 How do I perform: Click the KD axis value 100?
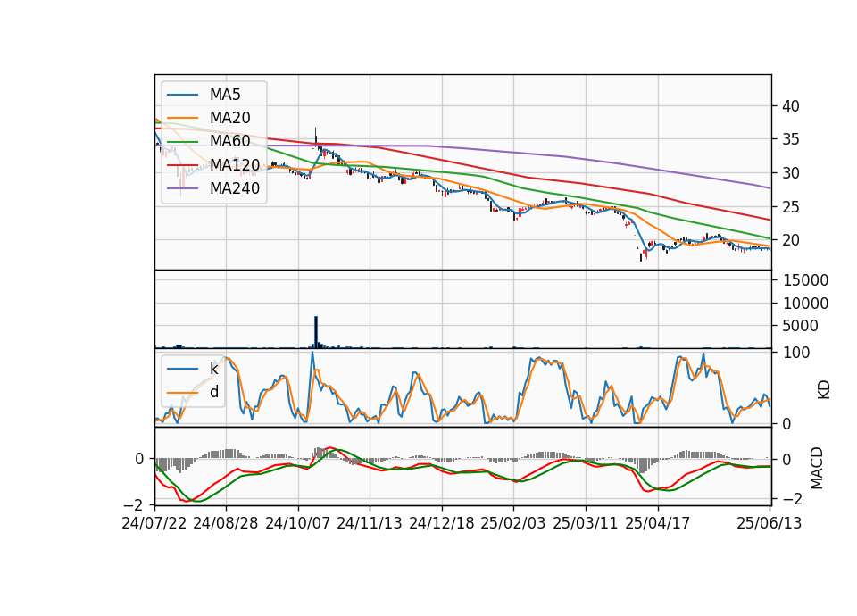[x=796, y=353]
